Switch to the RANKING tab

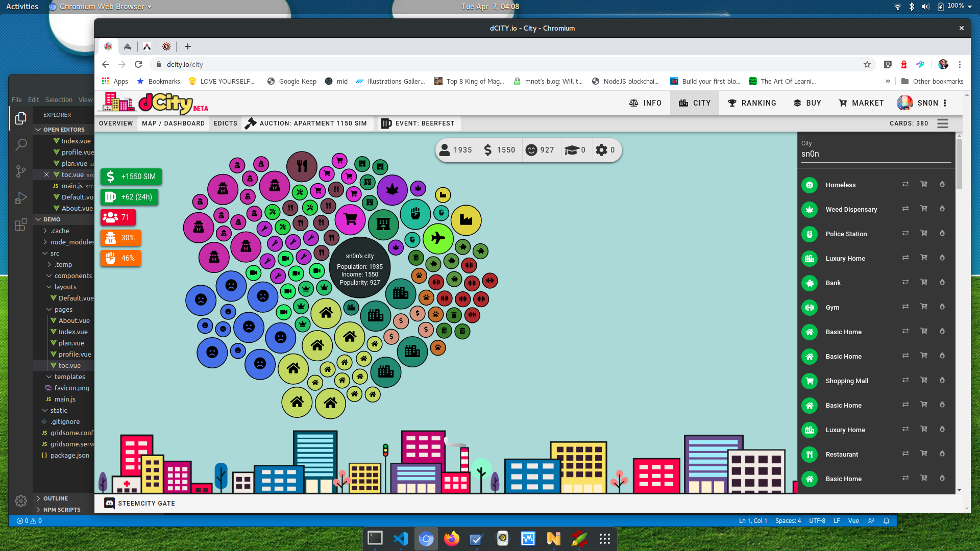tap(752, 103)
